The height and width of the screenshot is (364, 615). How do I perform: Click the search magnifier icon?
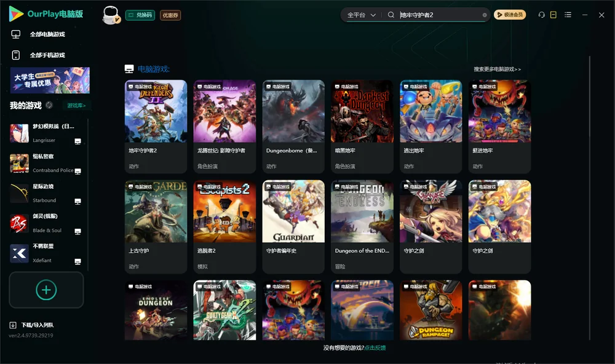click(391, 15)
